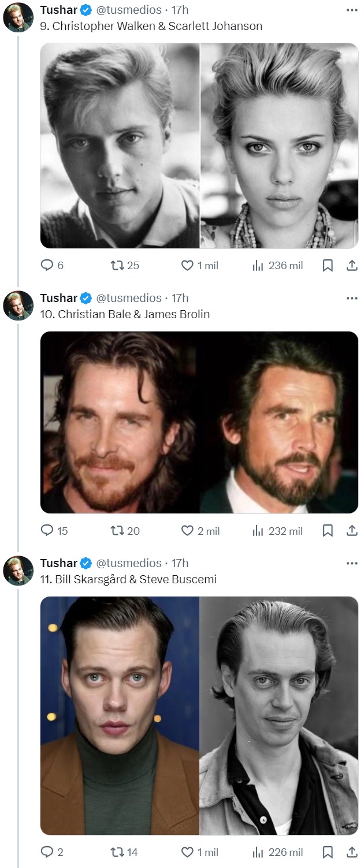This screenshot has height=868, width=364.
Task: Expand the three-dot menu on tweet 11
Action: [352, 563]
